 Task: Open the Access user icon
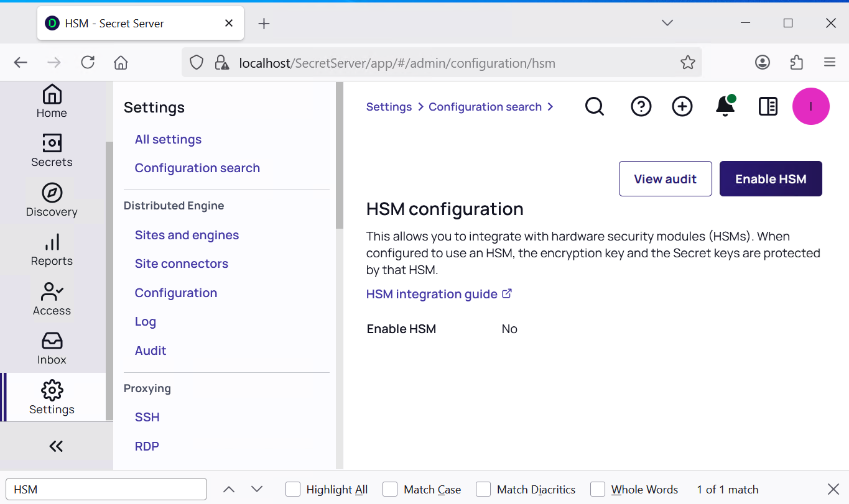point(52,291)
